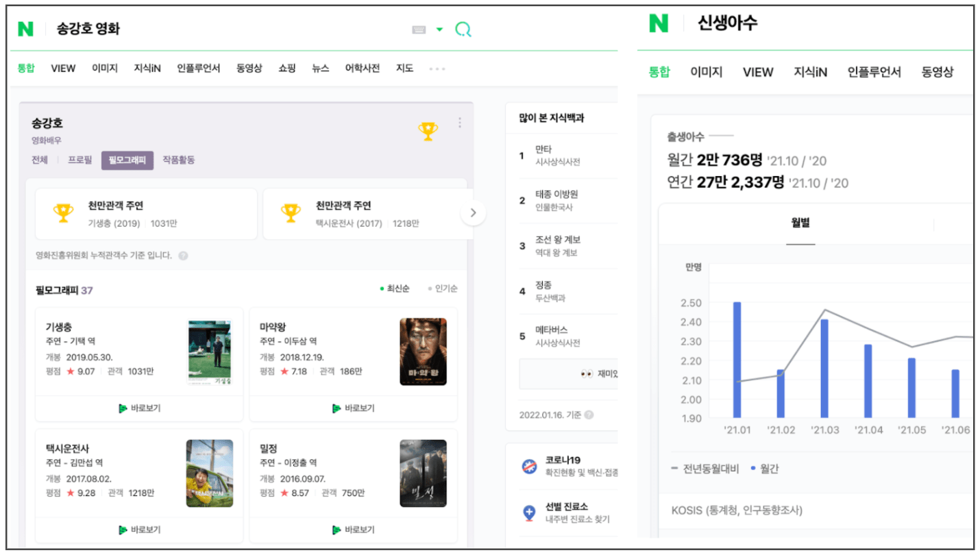Open the 택시운전사 movie poster thumbnail

(x=210, y=473)
